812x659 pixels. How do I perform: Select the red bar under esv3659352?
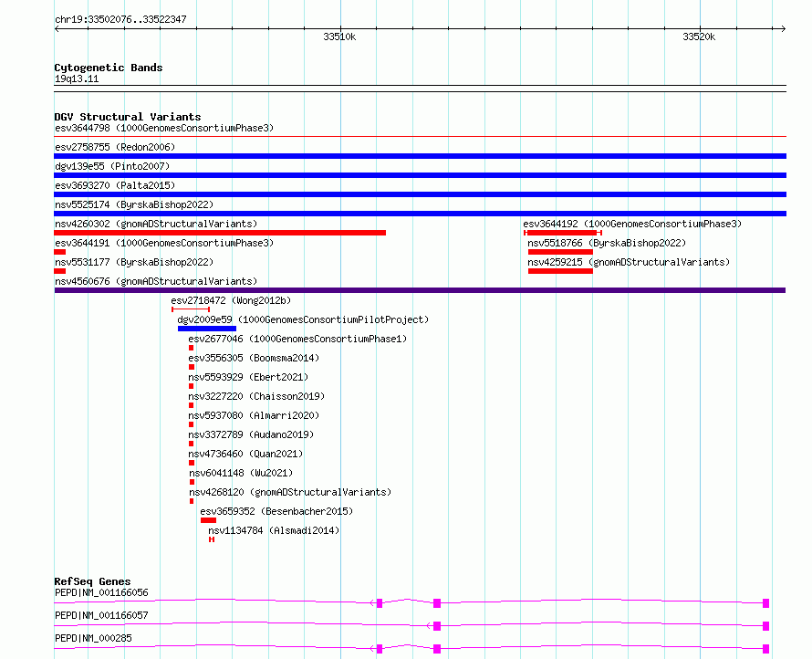209,520
